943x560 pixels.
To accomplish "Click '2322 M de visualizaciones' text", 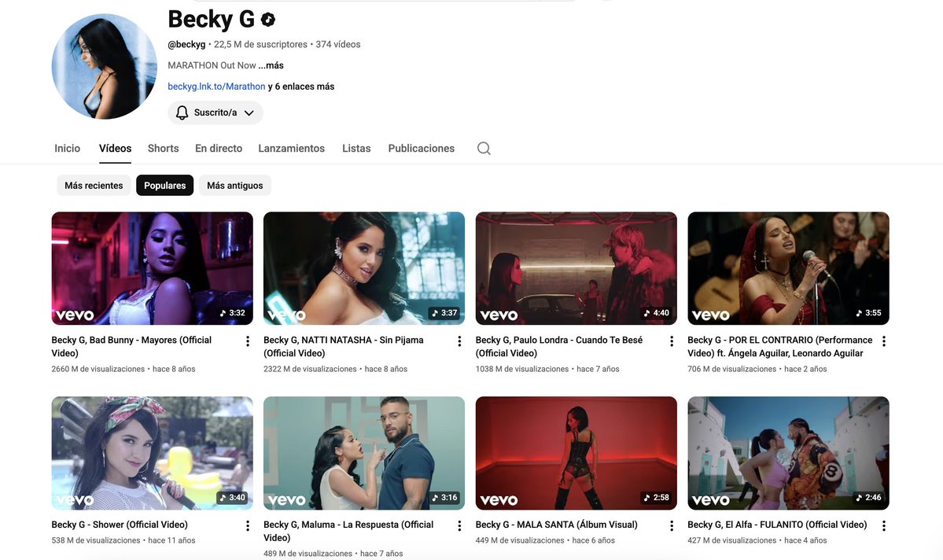I will click(x=310, y=369).
